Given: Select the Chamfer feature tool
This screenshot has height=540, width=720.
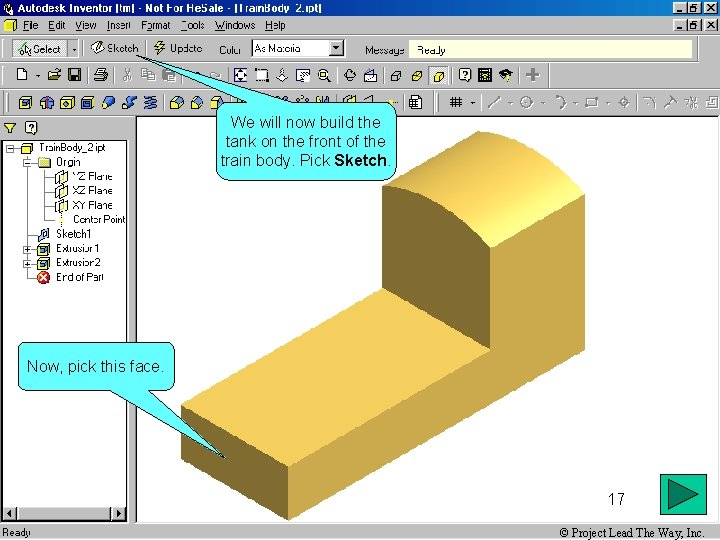Looking at the screenshot, I should [x=197, y=102].
